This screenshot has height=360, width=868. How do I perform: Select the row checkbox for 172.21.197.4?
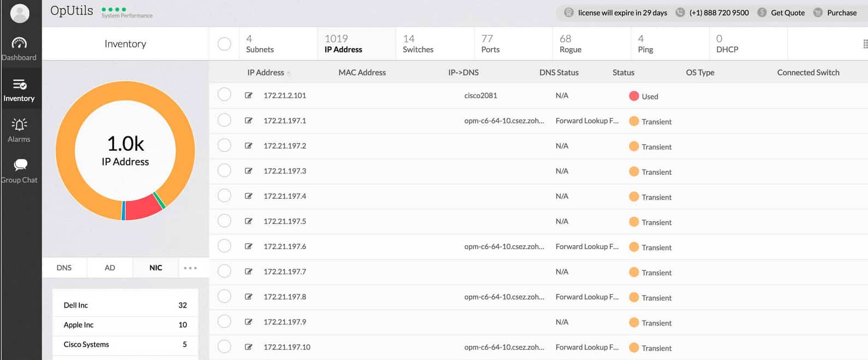tap(224, 194)
